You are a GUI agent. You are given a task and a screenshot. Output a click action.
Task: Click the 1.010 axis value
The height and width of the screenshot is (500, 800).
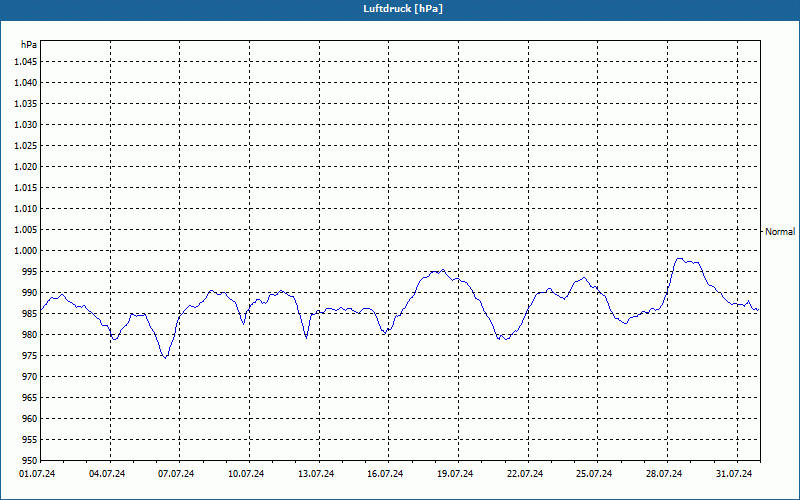pyautogui.click(x=26, y=209)
